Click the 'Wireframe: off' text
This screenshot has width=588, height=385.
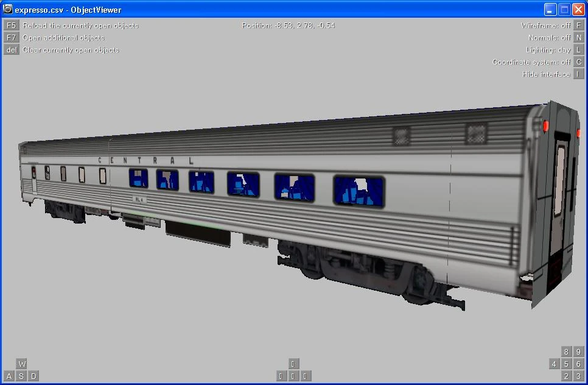(545, 26)
